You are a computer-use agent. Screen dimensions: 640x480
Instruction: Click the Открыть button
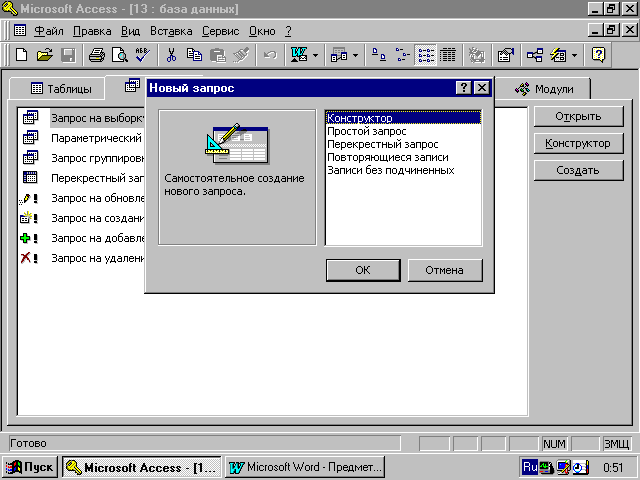[578, 116]
